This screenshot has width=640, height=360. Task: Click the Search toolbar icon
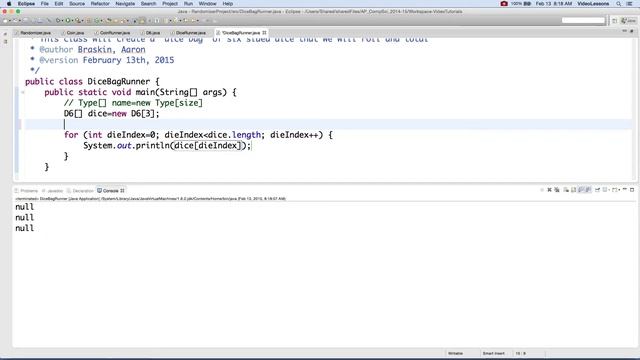[122, 20]
